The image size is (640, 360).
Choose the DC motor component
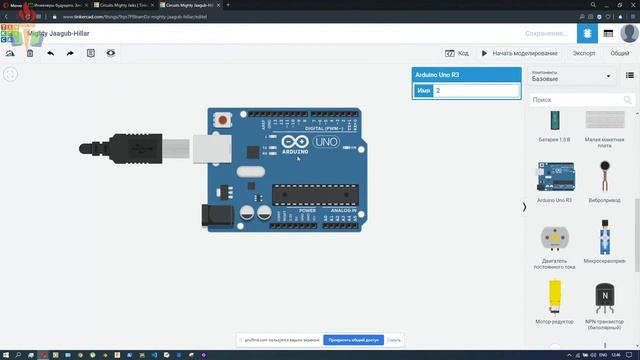pos(554,246)
